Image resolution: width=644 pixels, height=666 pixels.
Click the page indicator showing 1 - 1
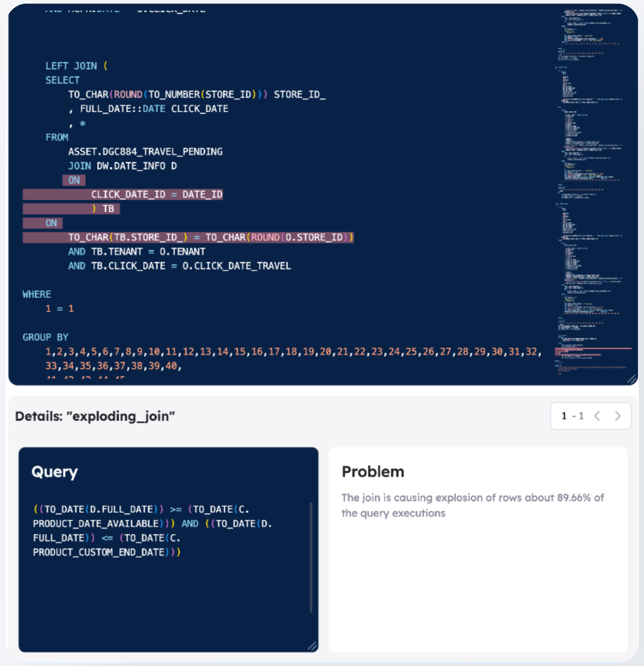point(572,416)
